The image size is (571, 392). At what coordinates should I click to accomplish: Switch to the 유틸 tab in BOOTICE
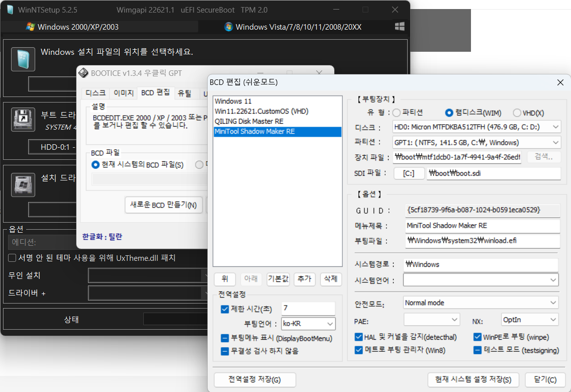[x=184, y=93]
